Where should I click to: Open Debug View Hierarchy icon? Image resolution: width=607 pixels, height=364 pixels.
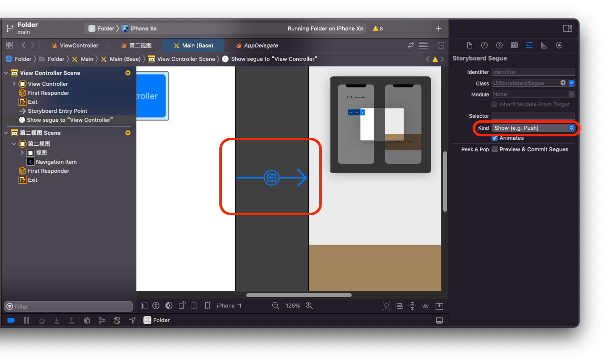(x=87, y=320)
